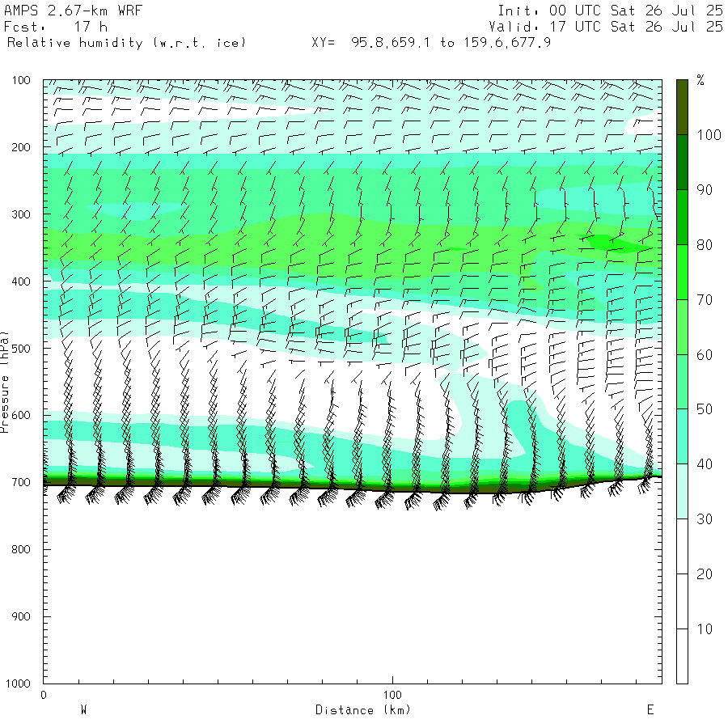728x728 pixels.
Task: Click the 700 hPa pressure axis label
Action: (21, 482)
